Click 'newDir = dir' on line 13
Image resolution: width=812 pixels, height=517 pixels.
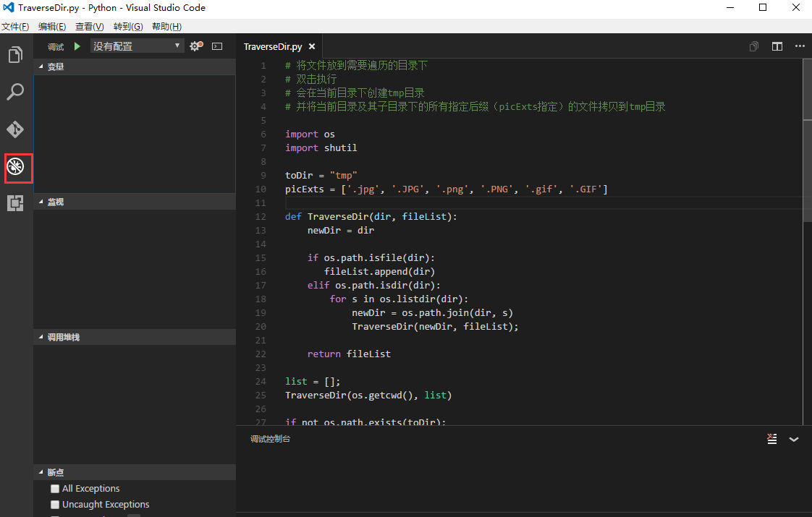click(341, 230)
